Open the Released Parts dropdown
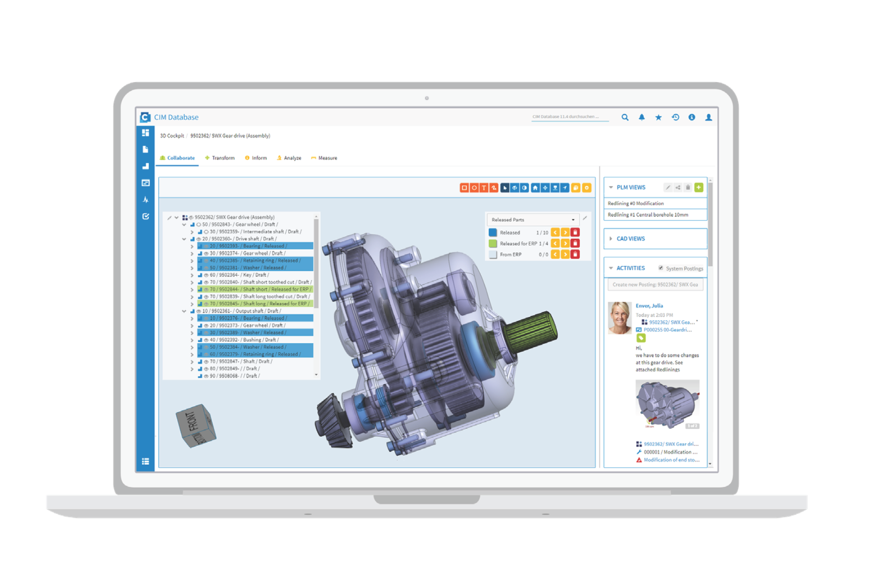 [532, 219]
